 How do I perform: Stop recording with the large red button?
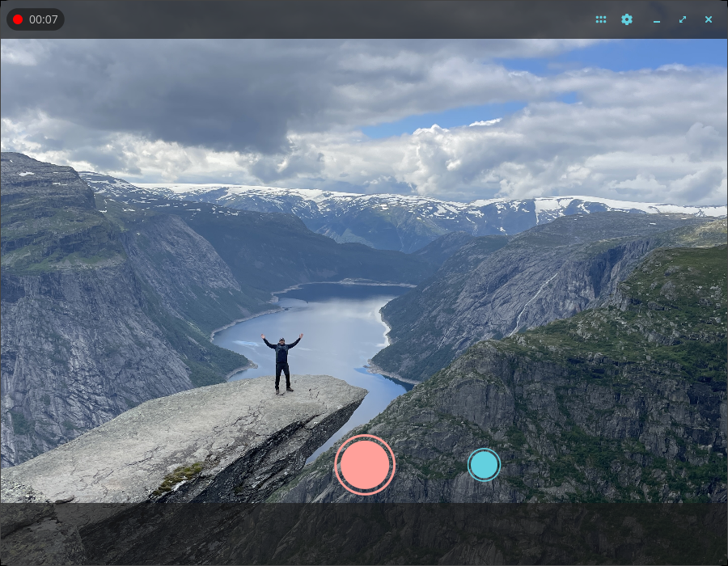tap(365, 464)
